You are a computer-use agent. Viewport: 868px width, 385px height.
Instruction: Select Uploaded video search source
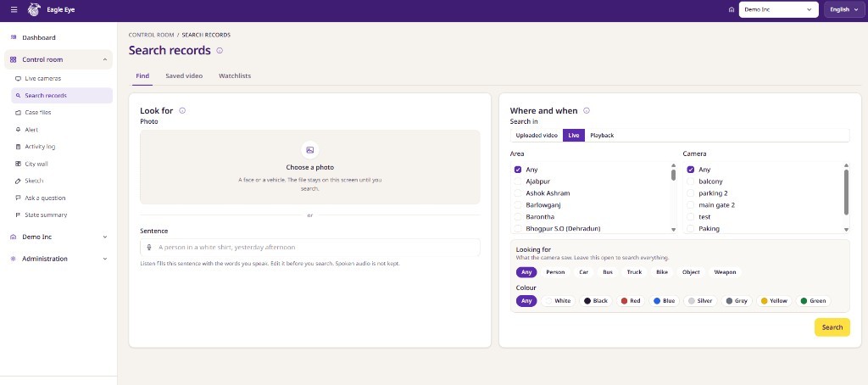click(537, 135)
